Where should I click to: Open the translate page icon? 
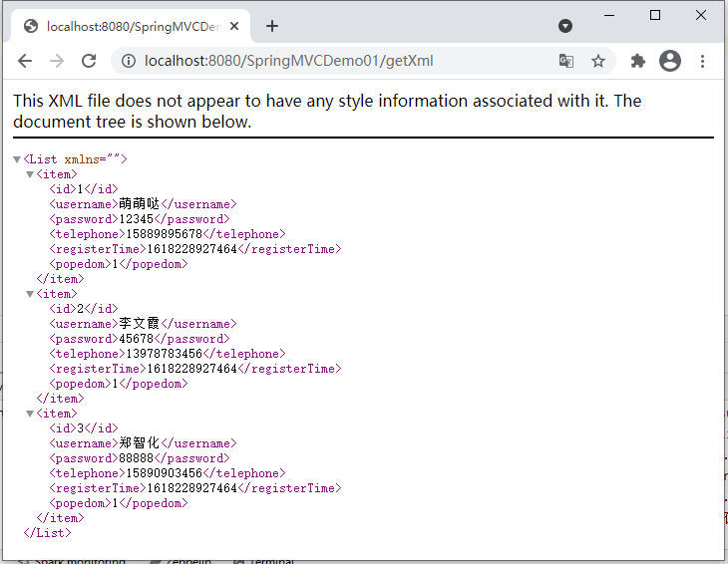(x=566, y=61)
